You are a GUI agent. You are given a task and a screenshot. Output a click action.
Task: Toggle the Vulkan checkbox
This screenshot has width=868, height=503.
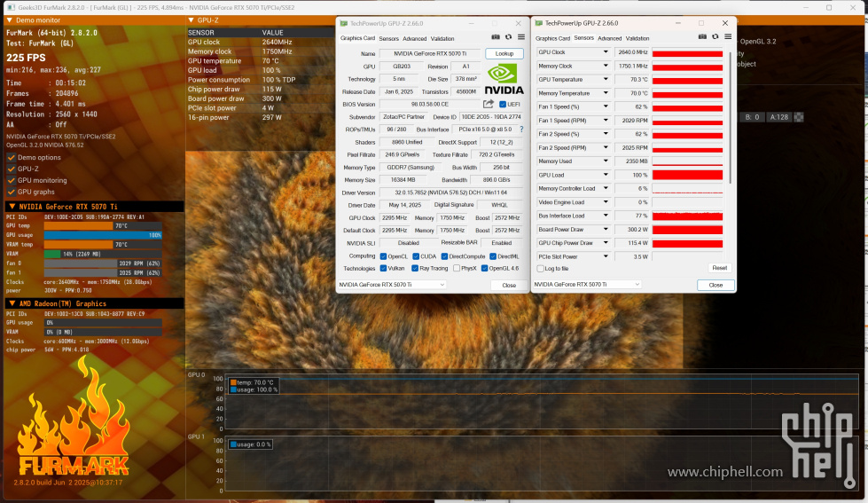click(x=383, y=268)
